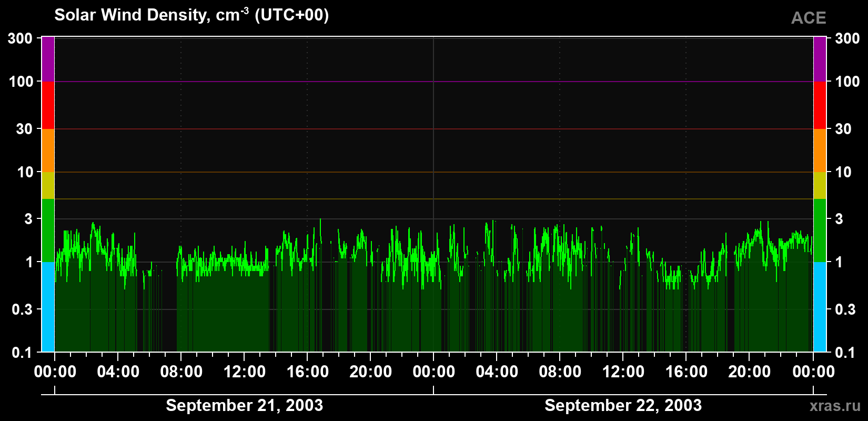Select the '08:00' time label for September 22
Screen dimensions: 868x421
click(560, 372)
